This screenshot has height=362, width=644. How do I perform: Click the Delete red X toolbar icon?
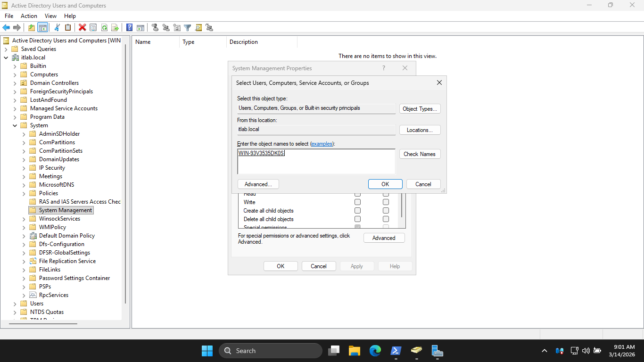(x=82, y=27)
